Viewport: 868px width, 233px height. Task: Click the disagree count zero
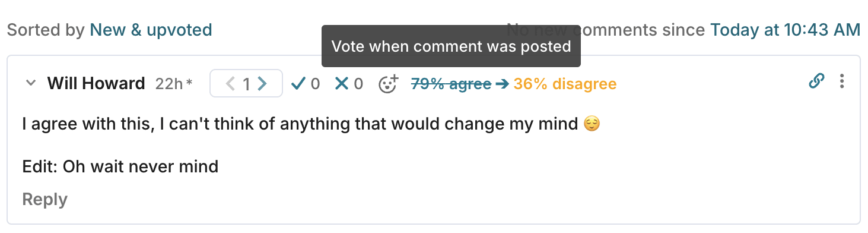click(358, 84)
